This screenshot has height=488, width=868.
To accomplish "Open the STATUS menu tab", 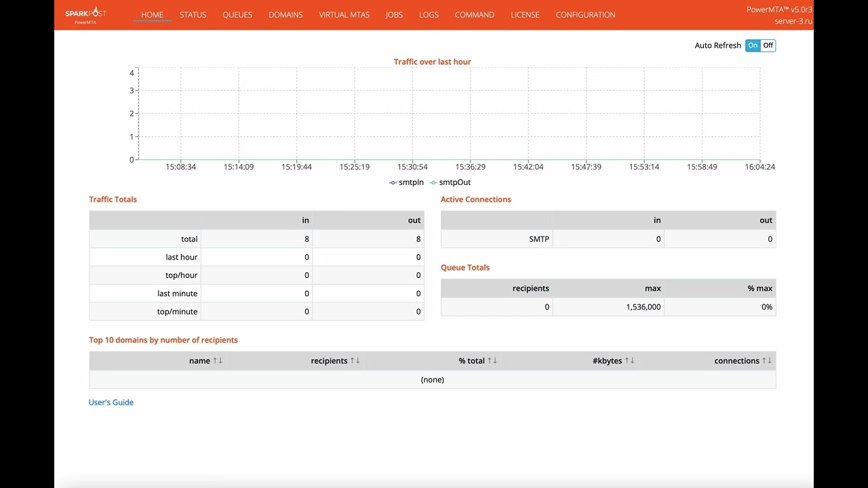I will tap(193, 15).
